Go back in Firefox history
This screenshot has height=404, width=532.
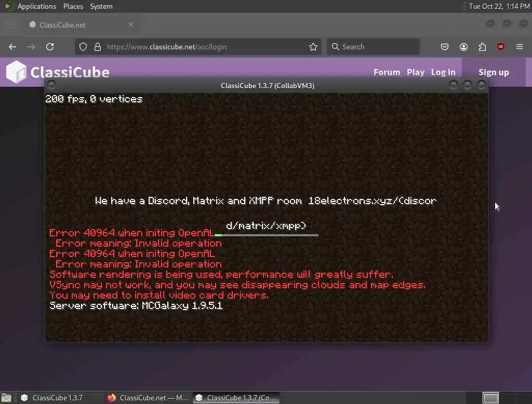[x=12, y=47]
